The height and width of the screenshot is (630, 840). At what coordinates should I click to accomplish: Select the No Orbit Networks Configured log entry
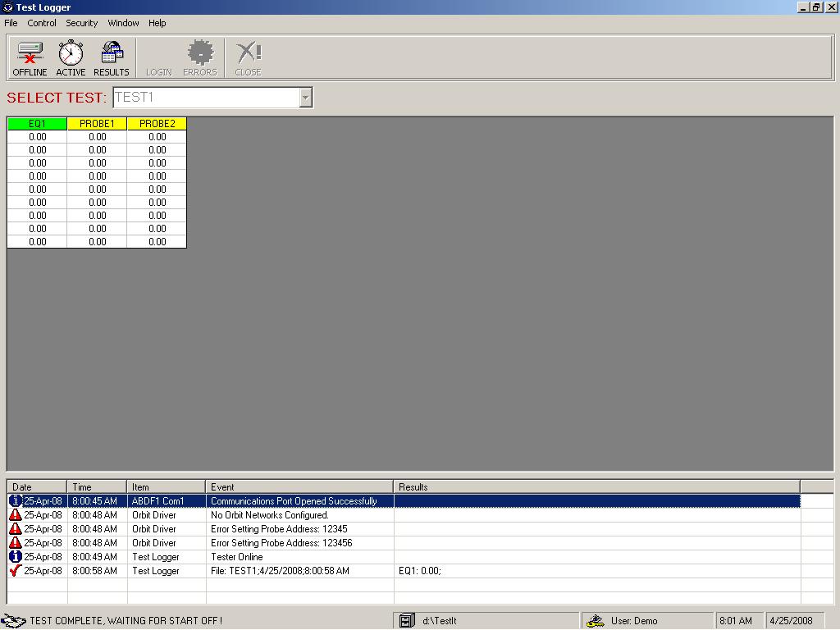coord(269,515)
